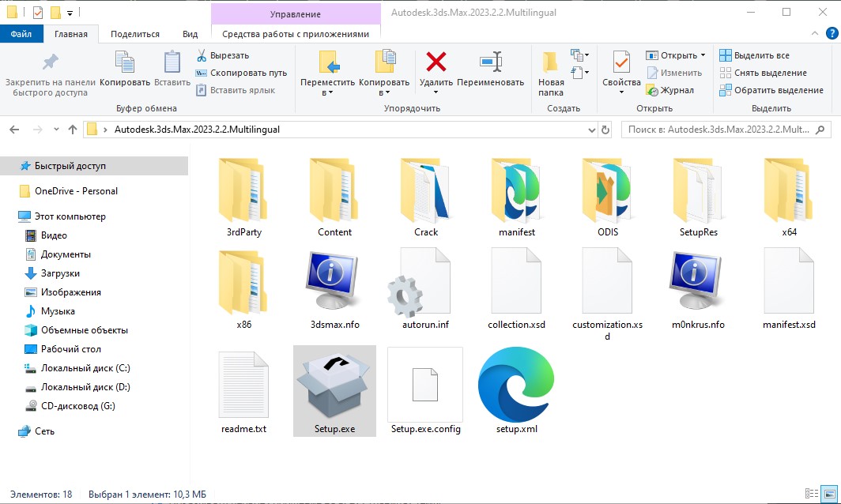This screenshot has width=841, height=504.
Task: Select the manifest.xsd file
Action: [789, 290]
